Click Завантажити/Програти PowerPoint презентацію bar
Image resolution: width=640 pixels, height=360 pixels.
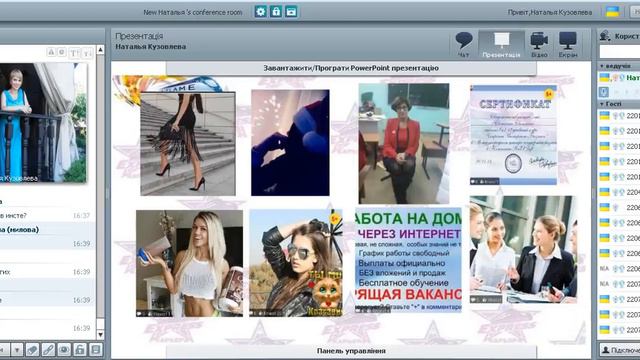point(351,68)
